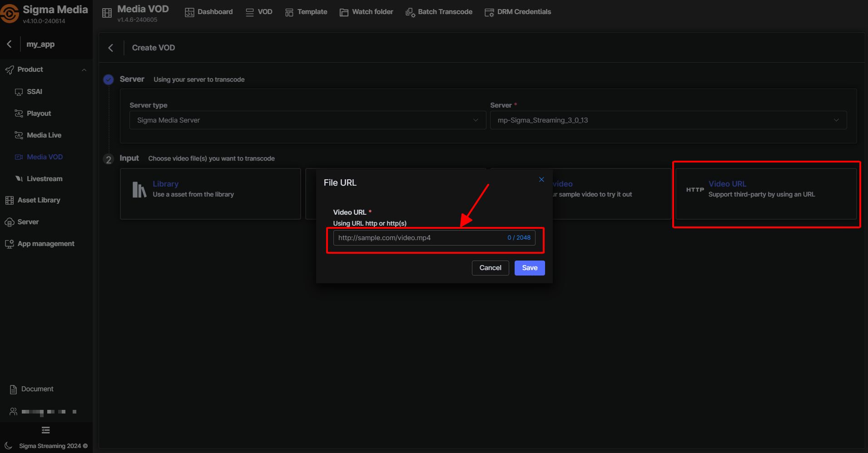Go back using Create VOD arrow
868x453 pixels.
(x=110, y=48)
